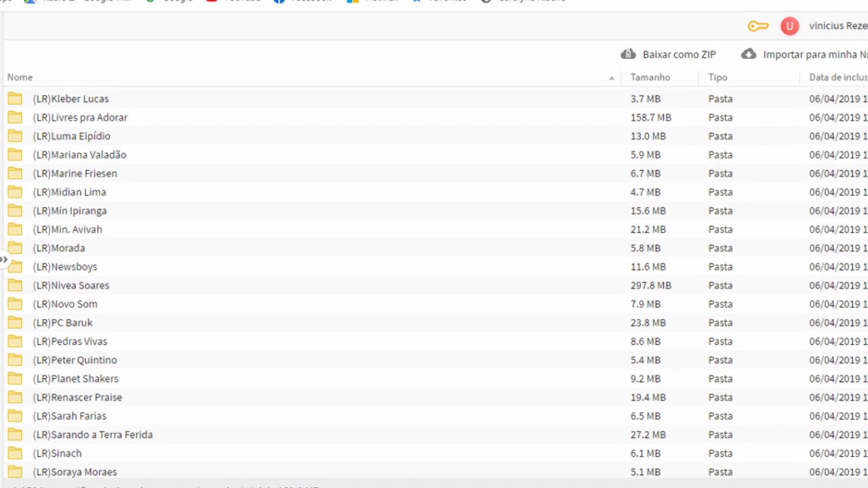Open the (LR)Kleber Lucas folder name
The height and width of the screenshot is (488, 868).
(71, 99)
